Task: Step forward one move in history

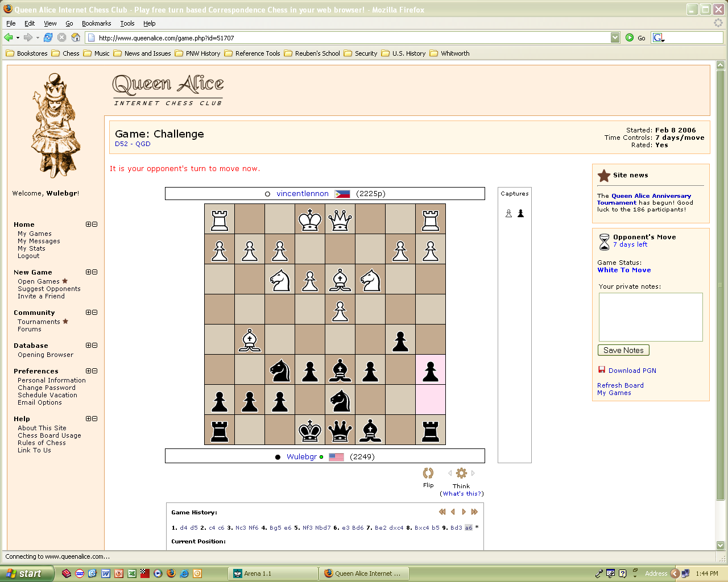Action: 464,512
